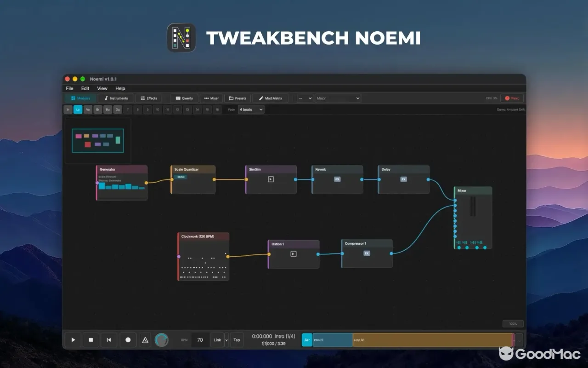The image size is (588, 368).
Task: Select scene slot Br
Action: (98, 109)
